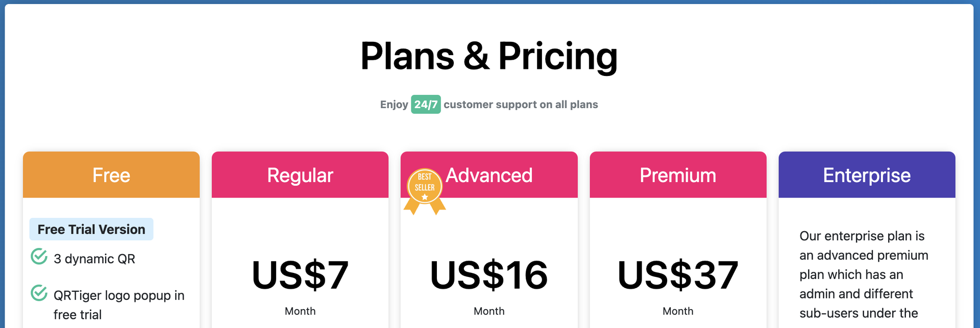The height and width of the screenshot is (328, 980).
Task: Select the Free plan header
Action: pos(111,175)
